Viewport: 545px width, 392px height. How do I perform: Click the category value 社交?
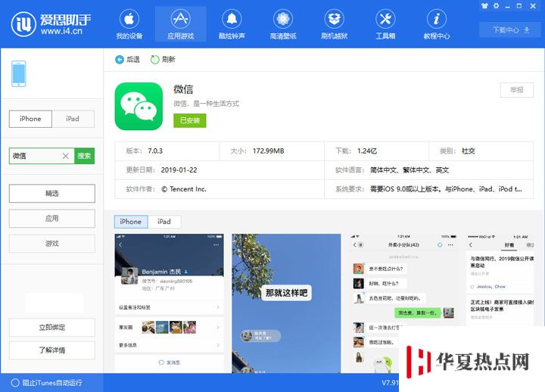tap(469, 151)
